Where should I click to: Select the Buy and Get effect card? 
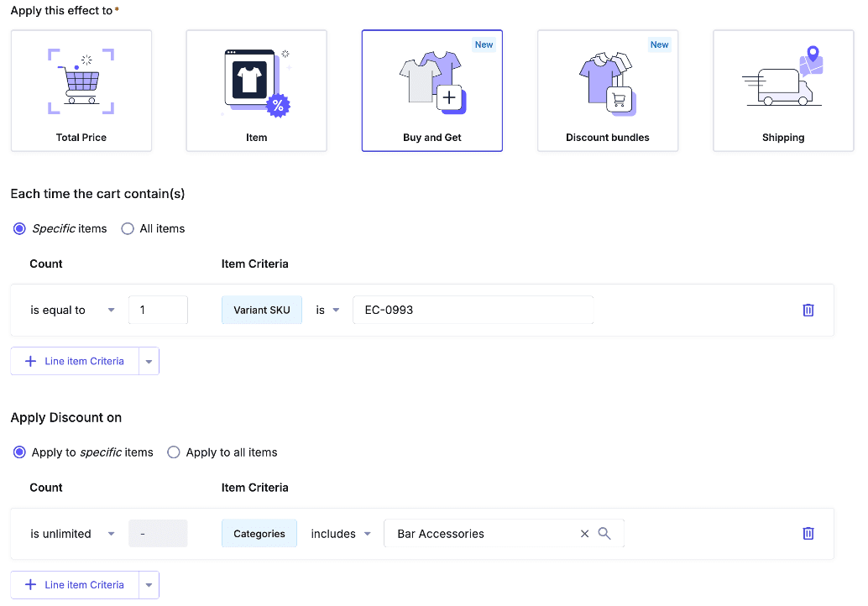click(431, 91)
